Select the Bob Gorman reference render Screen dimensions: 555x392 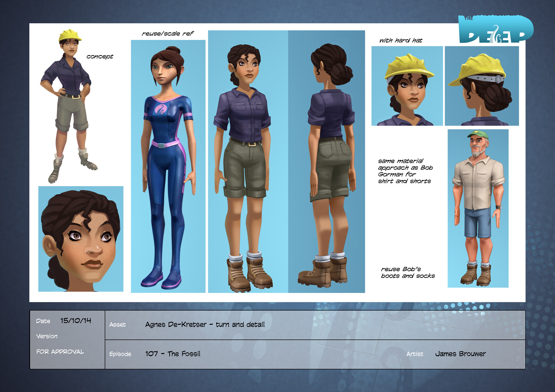478,208
